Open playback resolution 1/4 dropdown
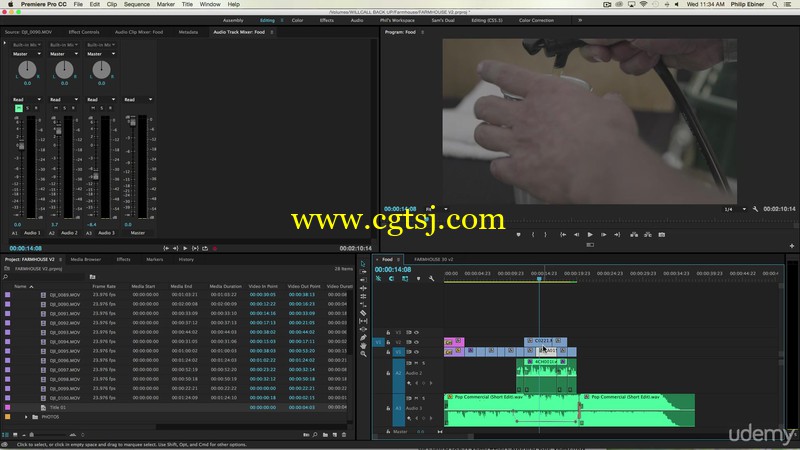The width and height of the screenshot is (800, 450). [735, 209]
